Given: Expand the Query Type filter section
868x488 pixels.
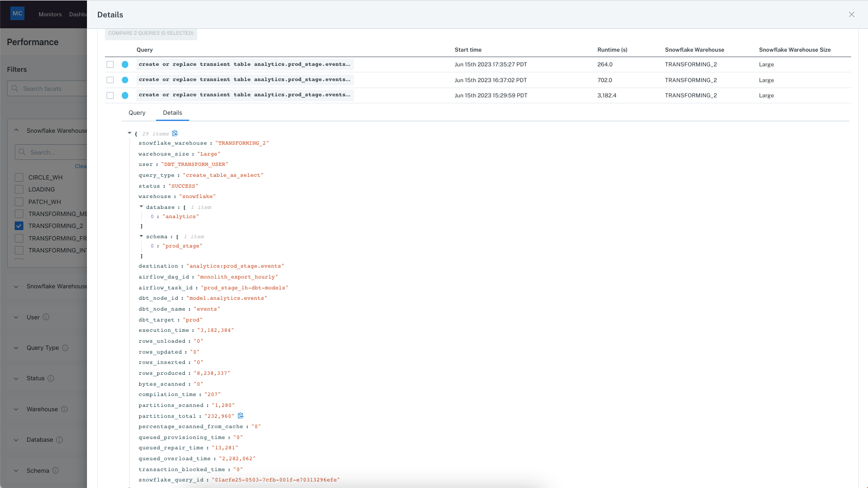Looking at the screenshot, I should click(16, 348).
